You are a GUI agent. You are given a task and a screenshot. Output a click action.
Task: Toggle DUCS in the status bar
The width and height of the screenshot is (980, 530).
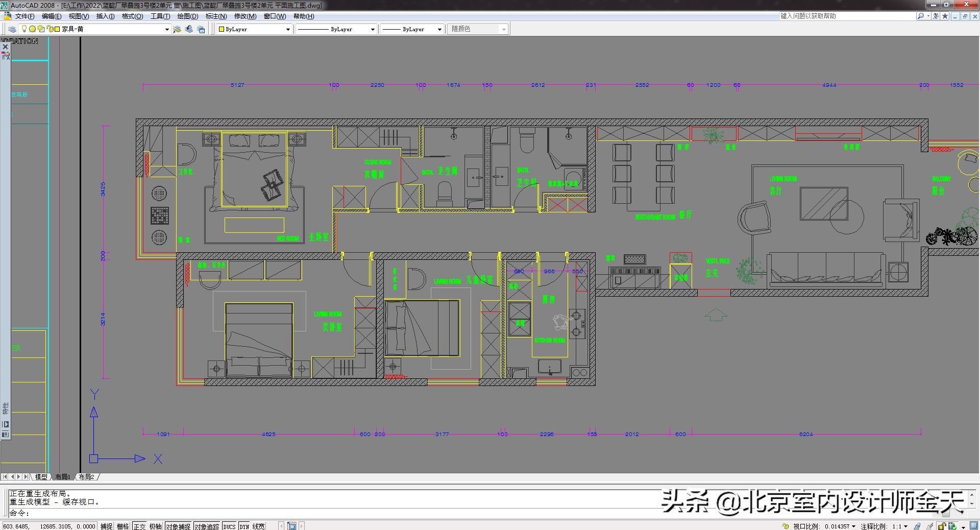pos(229,526)
